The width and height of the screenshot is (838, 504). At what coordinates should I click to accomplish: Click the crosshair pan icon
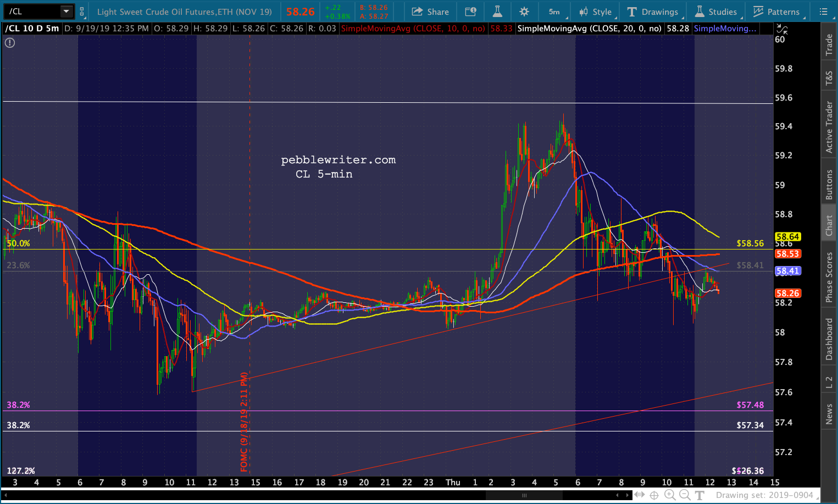654,495
